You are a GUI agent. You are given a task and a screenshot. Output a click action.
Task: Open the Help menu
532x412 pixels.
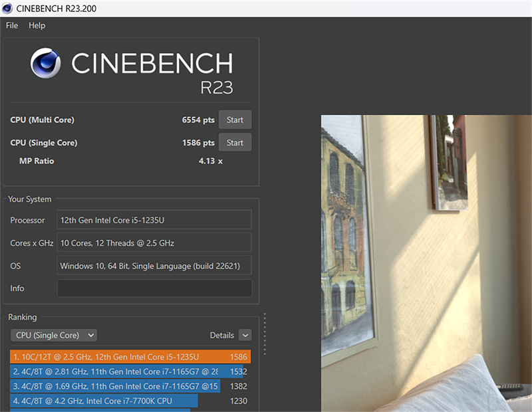point(37,25)
